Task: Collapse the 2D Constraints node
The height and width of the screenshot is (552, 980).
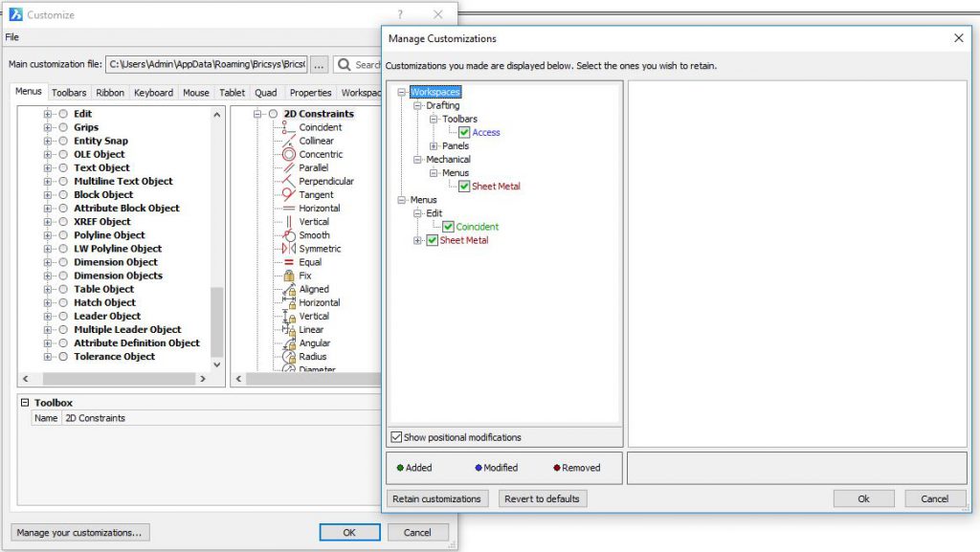Action: tap(256, 114)
